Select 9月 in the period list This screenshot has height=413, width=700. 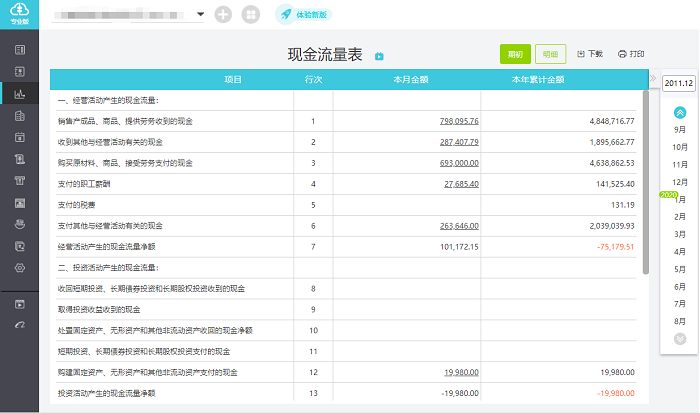pyautogui.click(x=680, y=130)
